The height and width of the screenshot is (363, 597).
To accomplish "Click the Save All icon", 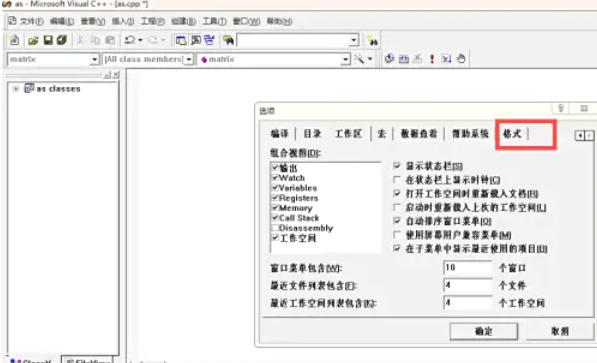I will (62, 40).
